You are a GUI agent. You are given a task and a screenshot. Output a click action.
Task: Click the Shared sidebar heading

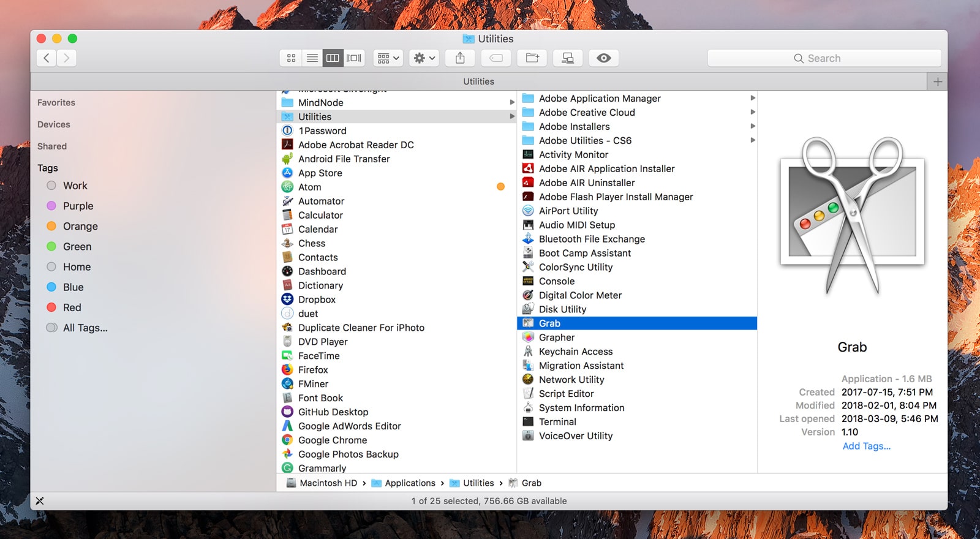[x=52, y=146]
